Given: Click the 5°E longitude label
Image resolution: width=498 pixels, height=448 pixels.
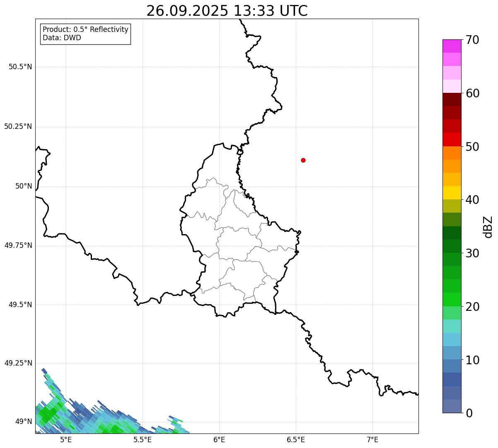Looking at the screenshot, I should (66, 440).
